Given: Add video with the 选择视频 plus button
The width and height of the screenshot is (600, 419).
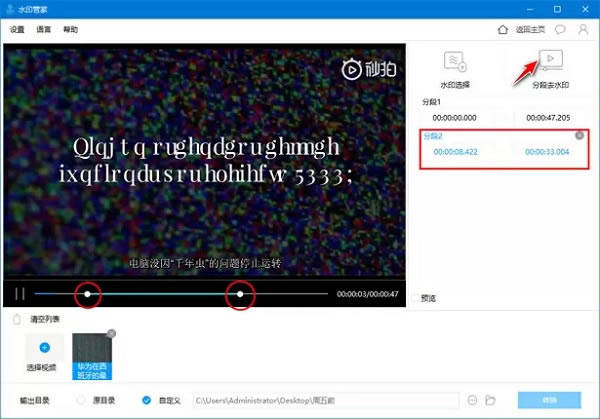Looking at the screenshot, I should tap(44, 346).
